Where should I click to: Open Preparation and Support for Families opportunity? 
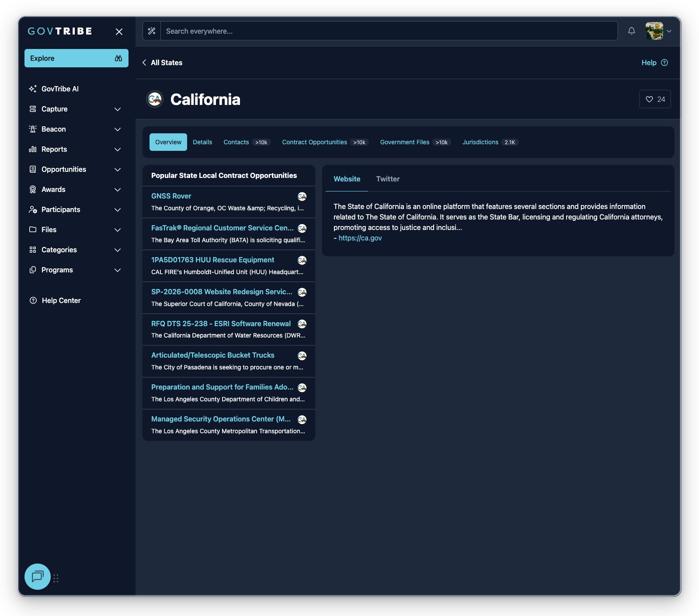(x=222, y=387)
